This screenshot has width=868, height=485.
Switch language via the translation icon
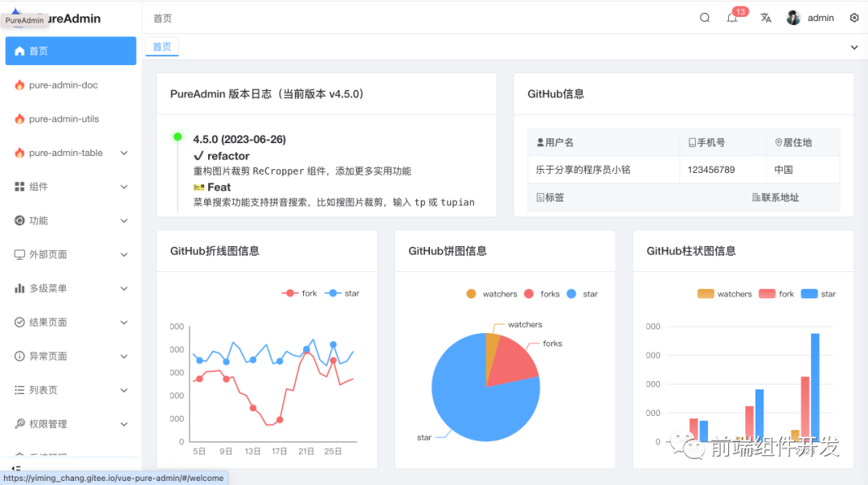765,17
